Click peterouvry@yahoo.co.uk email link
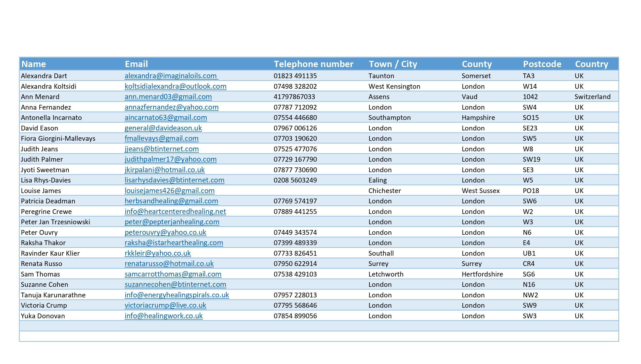The width and height of the screenshot is (641, 364). [x=165, y=232]
